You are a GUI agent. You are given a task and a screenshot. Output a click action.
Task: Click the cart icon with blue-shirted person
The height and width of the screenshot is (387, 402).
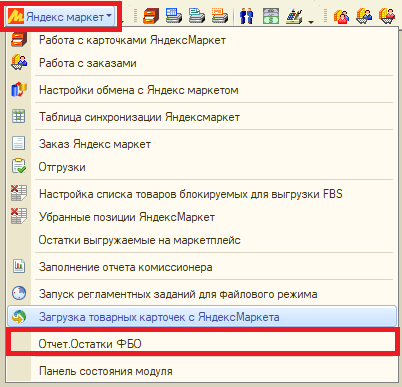[x=364, y=16]
